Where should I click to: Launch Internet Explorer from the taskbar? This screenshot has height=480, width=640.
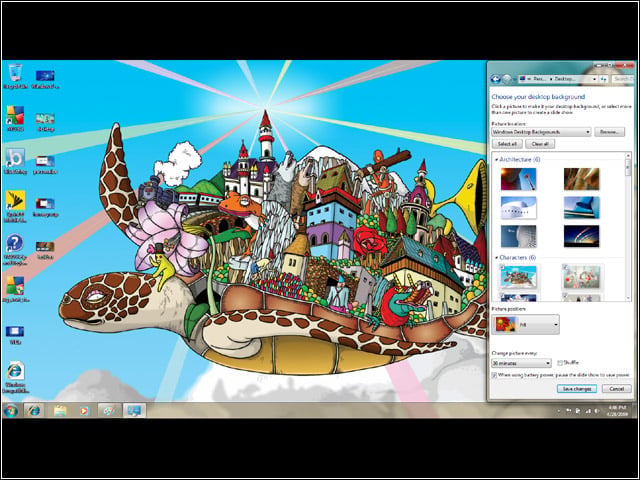click(34, 410)
